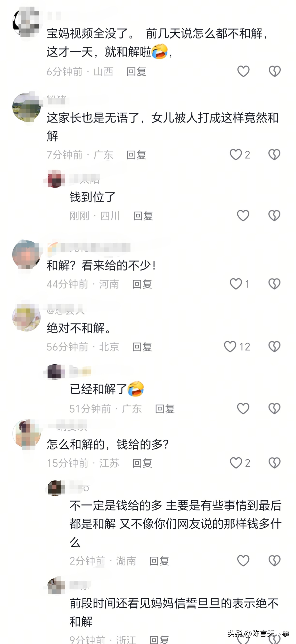Reply to the 15分钟前 Jiangsu comment
Image resolution: width=296 pixels, height=644 pixels.
pos(142,463)
